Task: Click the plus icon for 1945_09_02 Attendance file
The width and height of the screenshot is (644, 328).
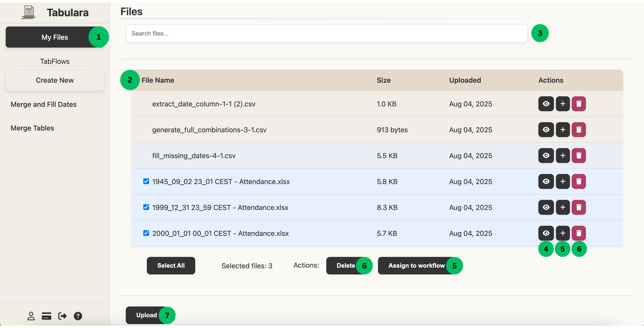Action: coord(562,181)
